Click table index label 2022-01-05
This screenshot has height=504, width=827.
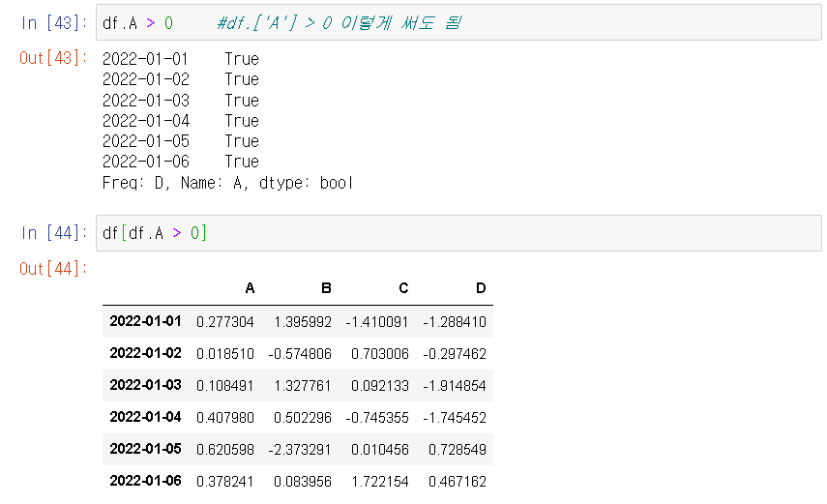pos(145,449)
